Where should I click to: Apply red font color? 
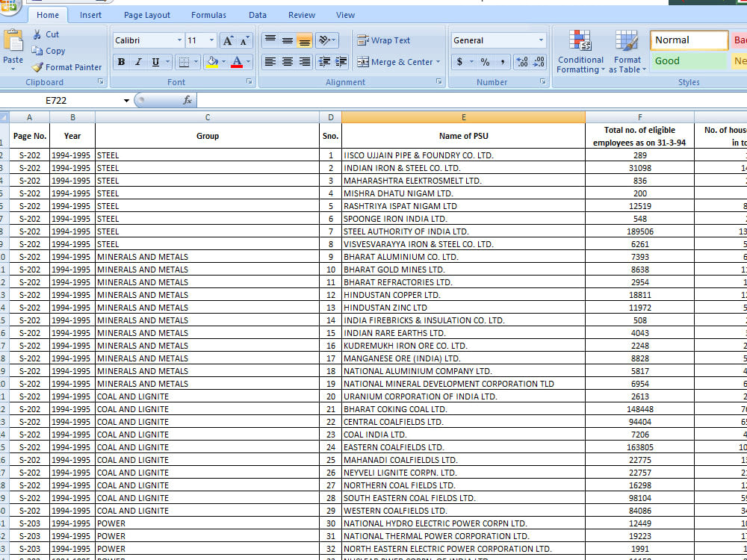(237, 62)
